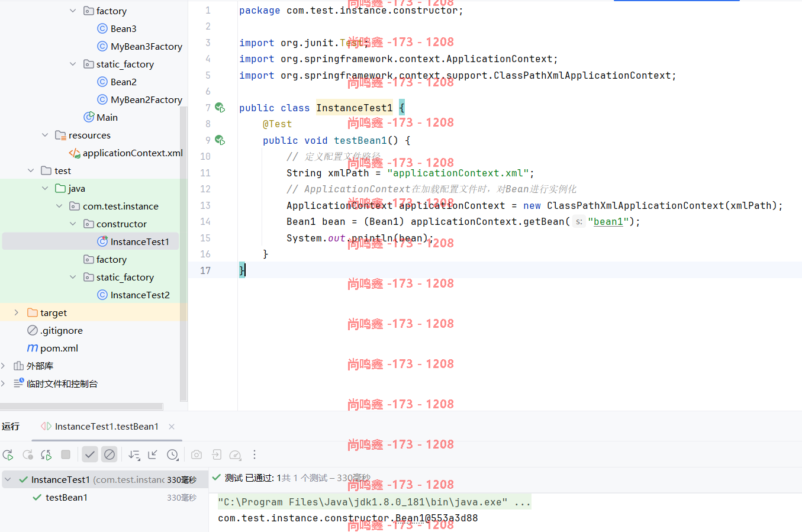The width and height of the screenshot is (802, 532).
Task: Click the run gutter icon beside testBean1 method
Action: 220,140
